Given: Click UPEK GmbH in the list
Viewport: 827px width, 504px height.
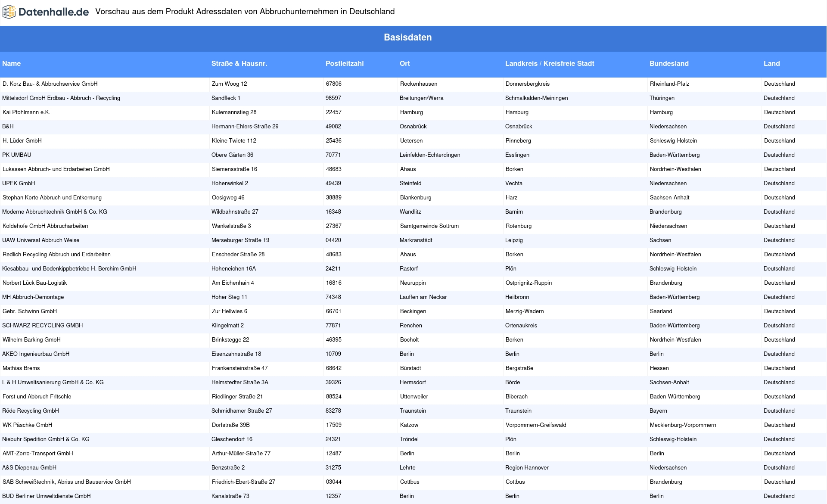Looking at the screenshot, I should pos(19,184).
